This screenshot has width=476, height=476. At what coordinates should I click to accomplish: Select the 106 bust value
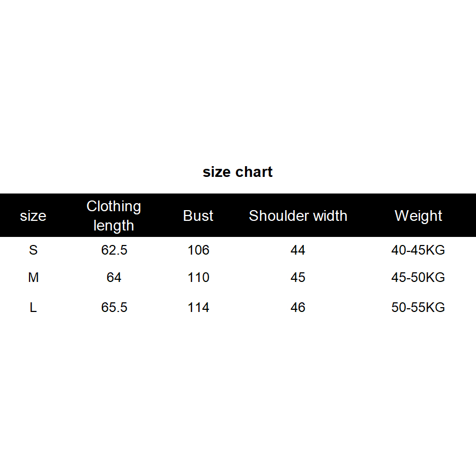click(198, 250)
